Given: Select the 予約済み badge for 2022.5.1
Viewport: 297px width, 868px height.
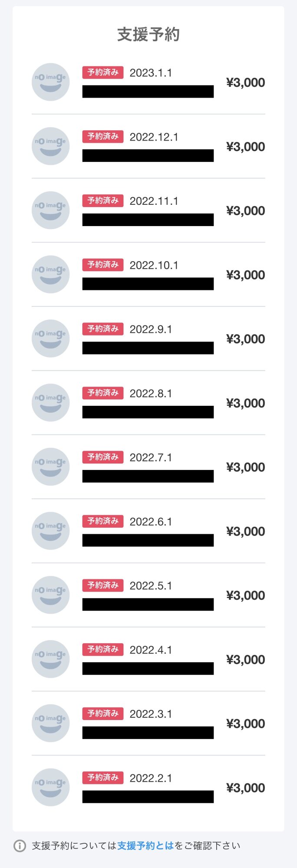Looking at the screenshot, I should click(103, 585).
